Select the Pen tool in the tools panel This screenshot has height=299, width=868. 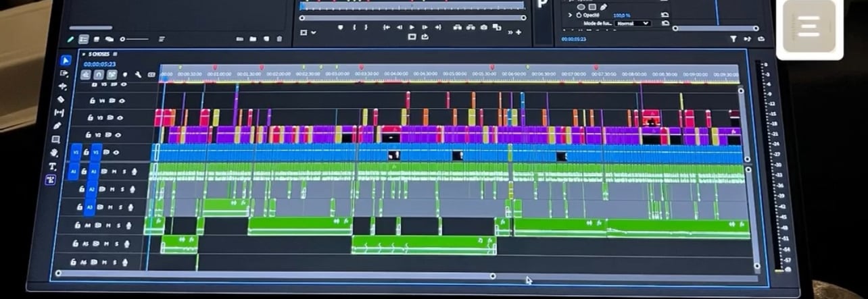57,126
